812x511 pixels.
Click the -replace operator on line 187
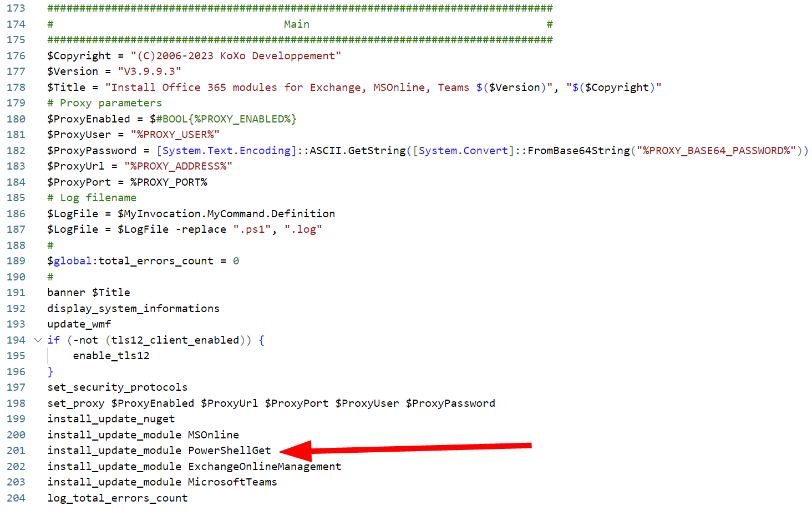pyautogui.click(x=201, y=229)
